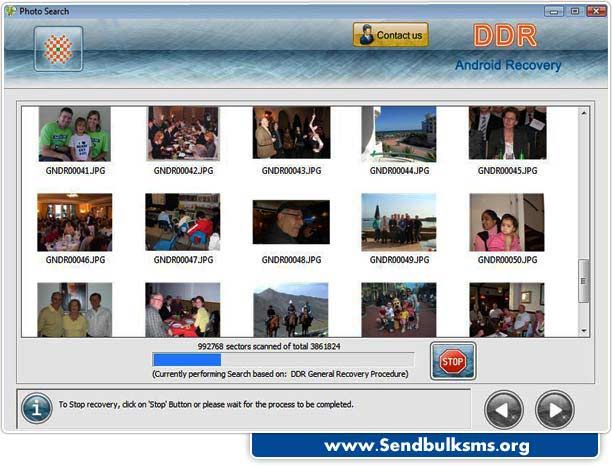Open the Contact us button
Viewport: 612px width, 466px height.
click(391, 35)
